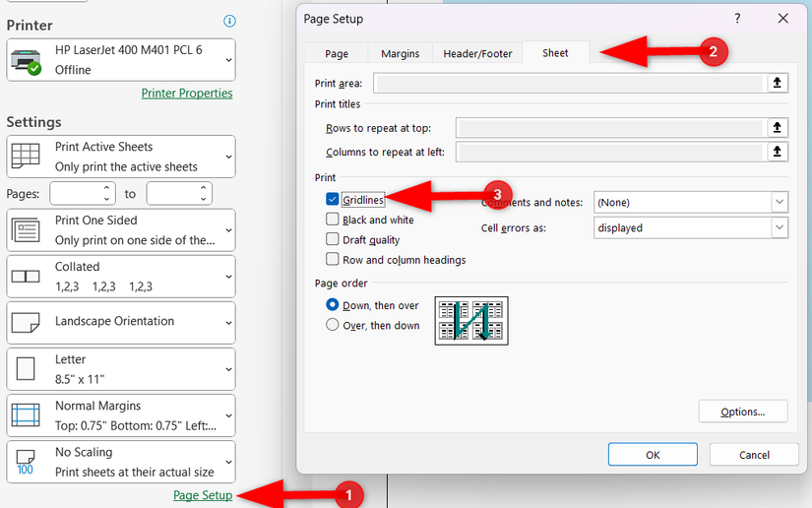This screenshot has width=812, height=508.
Task: Click the printer info icon
Action: point(229,21)
